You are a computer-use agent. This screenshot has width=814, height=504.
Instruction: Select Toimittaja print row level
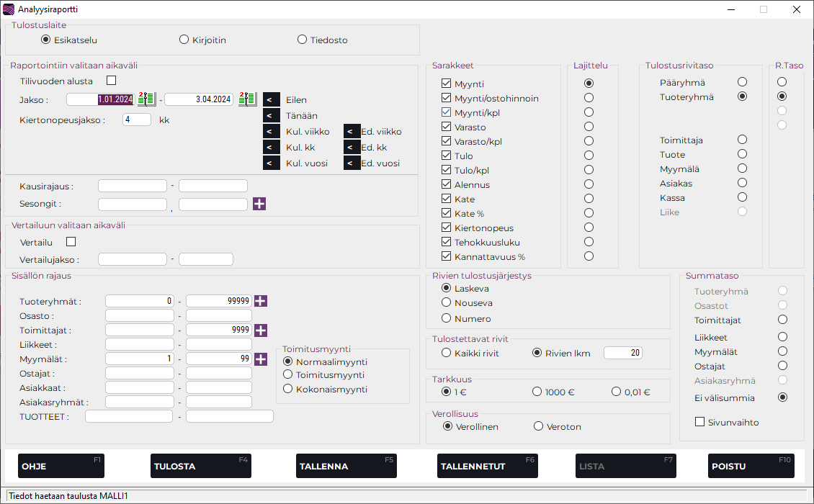coord(742,140)
